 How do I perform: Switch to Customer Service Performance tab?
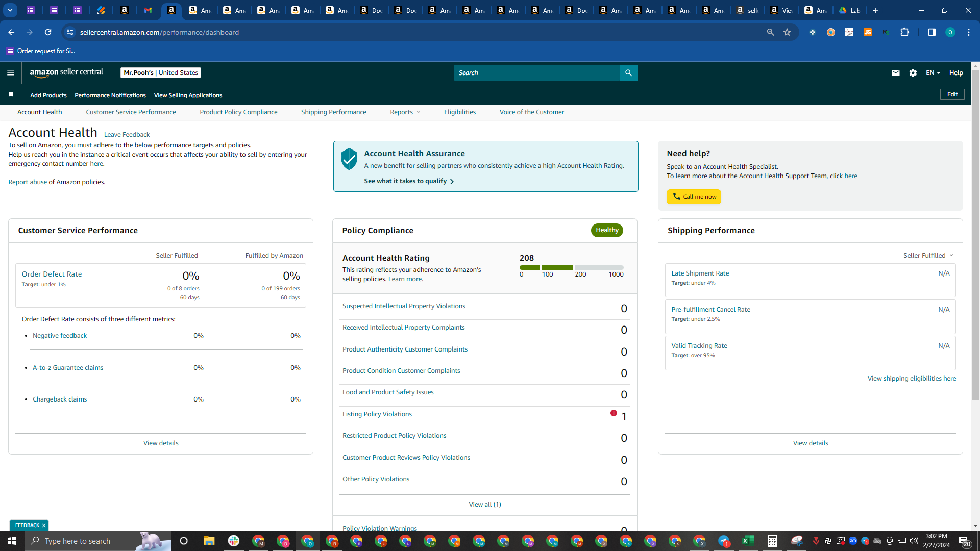click(x=131, y=112)
